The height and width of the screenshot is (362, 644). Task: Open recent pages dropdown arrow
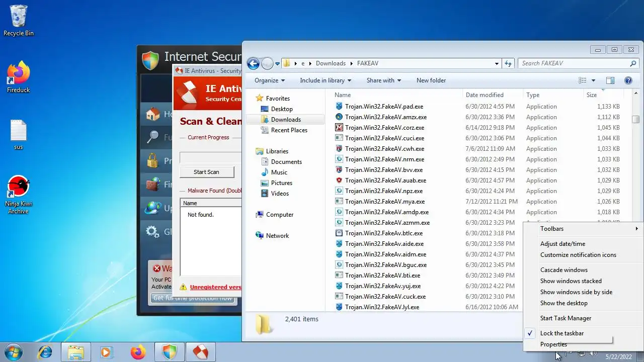pos(277,64)
